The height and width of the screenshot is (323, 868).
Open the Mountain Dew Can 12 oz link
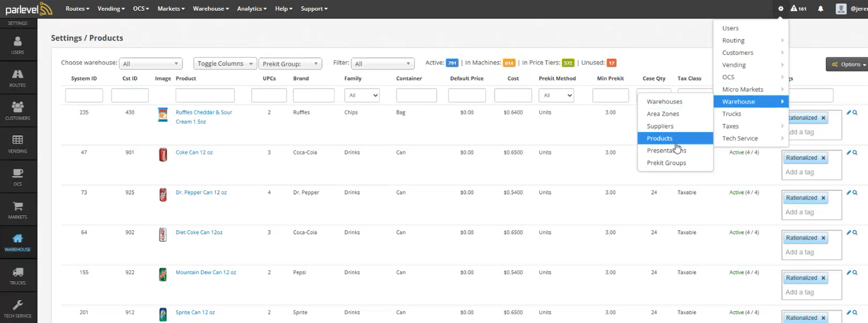(x=205, y=273)
